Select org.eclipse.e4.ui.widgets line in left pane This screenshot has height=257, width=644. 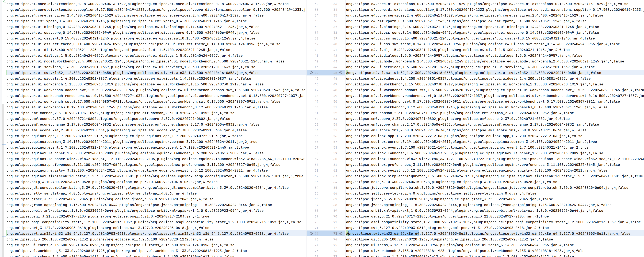coord(128,78)
